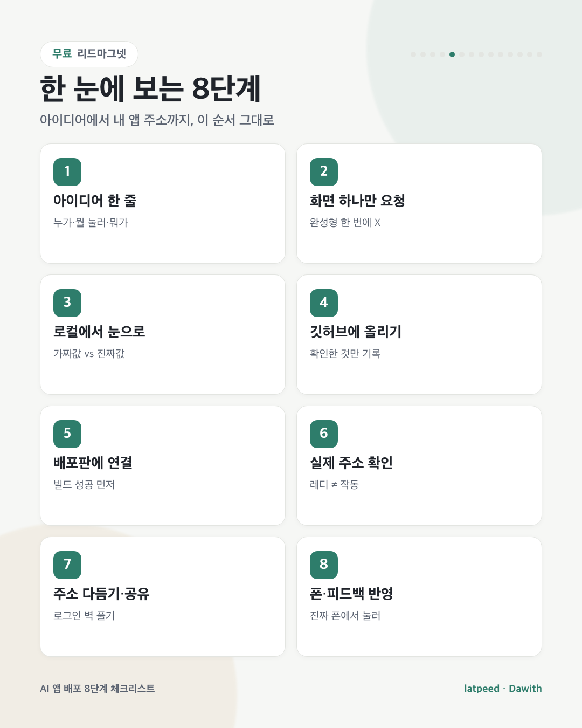
Task: Open the 아이디어 한 줄 card
Action: click(x=163, y=203)
